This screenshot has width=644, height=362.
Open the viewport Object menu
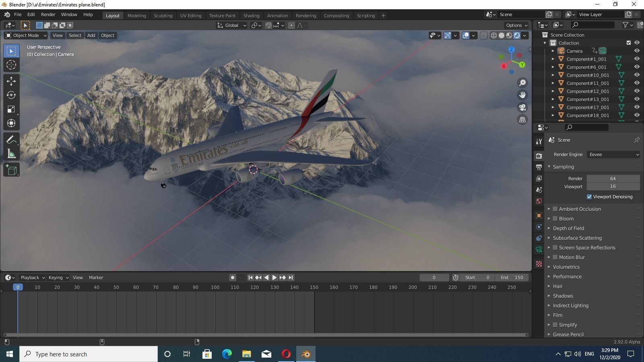(107, 35)
